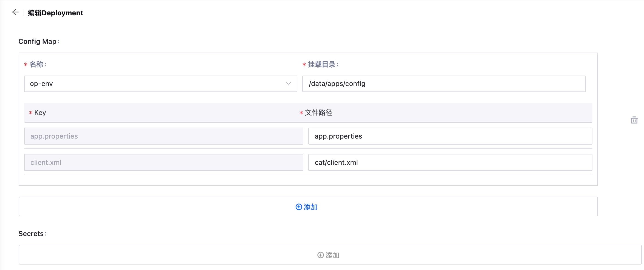
Task: Click the blue plus icon under Config Map
Action: click(x=299, y=207)
